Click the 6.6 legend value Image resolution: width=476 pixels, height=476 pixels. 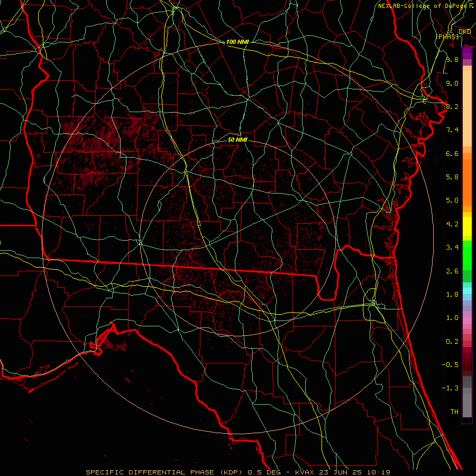click(452, 153)
